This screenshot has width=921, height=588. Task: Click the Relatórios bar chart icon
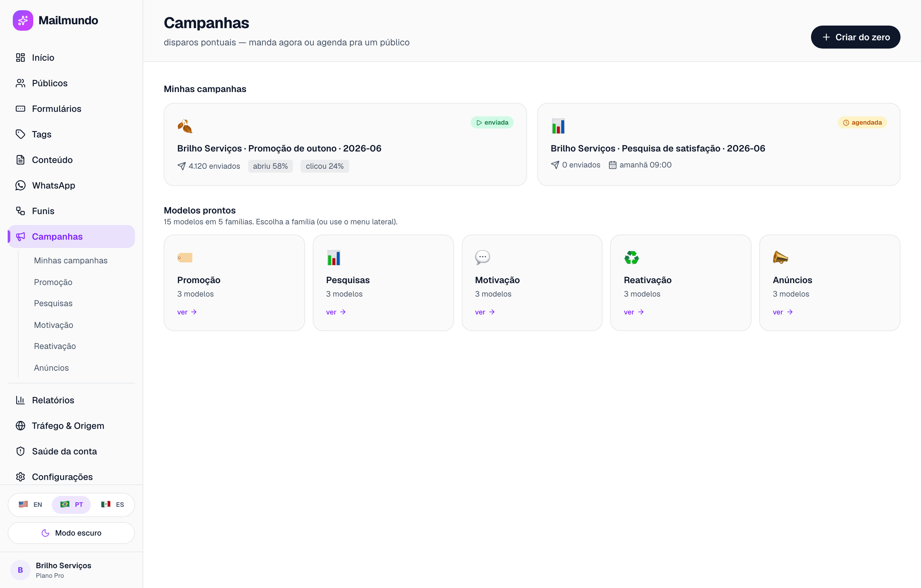coord(20,400)
